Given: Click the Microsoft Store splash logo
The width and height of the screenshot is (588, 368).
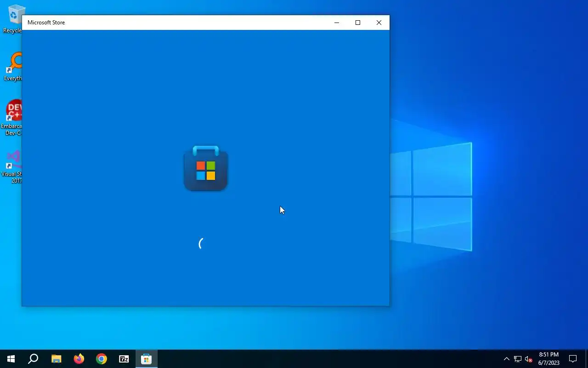Looking at the screenshot, I should 206,168.
